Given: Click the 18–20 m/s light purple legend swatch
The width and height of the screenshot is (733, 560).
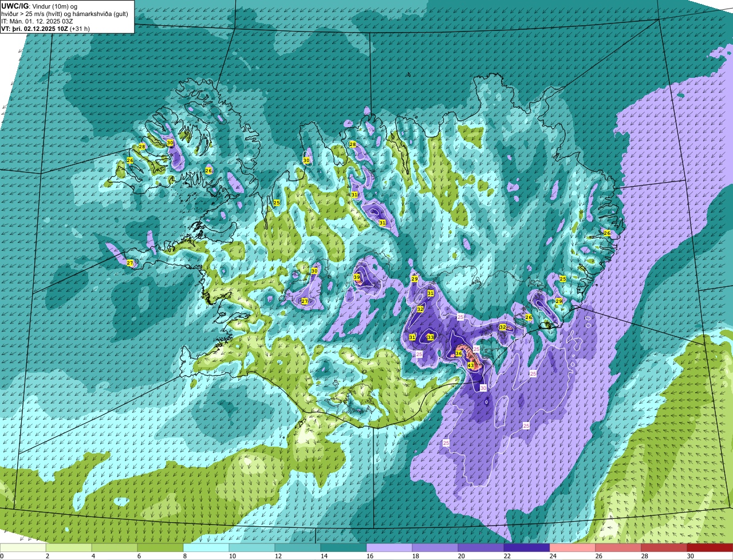Looking at the screenshot, I should pos(435,547).
